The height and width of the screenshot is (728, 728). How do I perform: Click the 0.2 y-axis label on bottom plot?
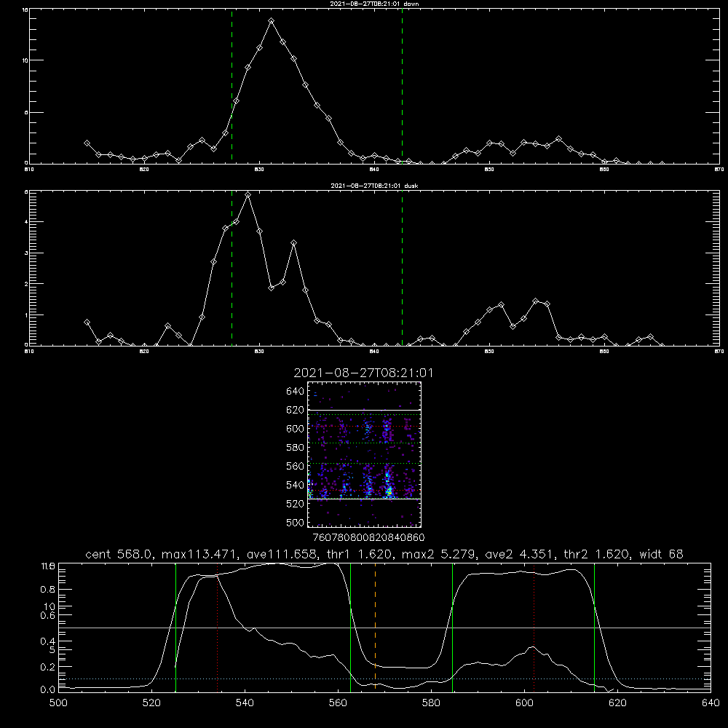click(x=48, y=667)
